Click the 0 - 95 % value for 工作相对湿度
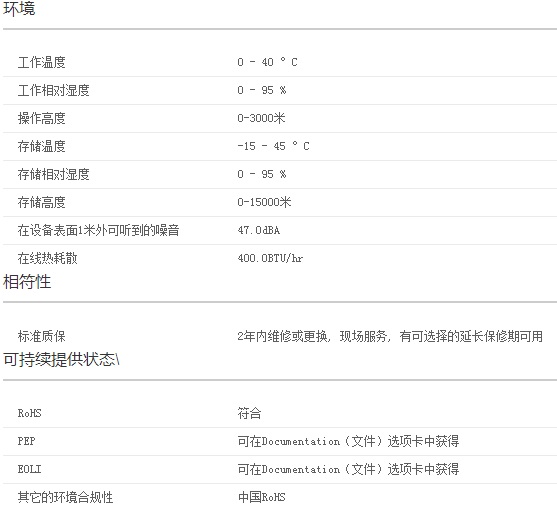Viewport: 557px width, 511px height. pos(261,90)
